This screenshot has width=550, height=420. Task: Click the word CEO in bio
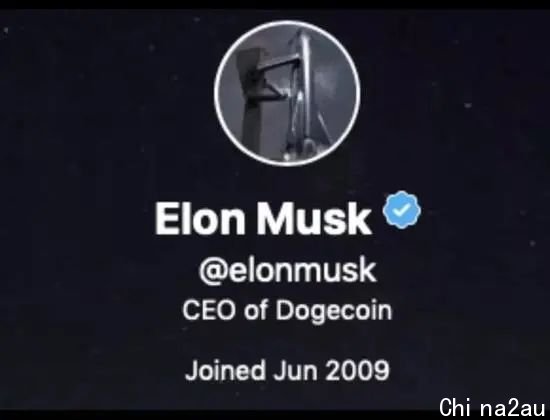click(208, 310)
